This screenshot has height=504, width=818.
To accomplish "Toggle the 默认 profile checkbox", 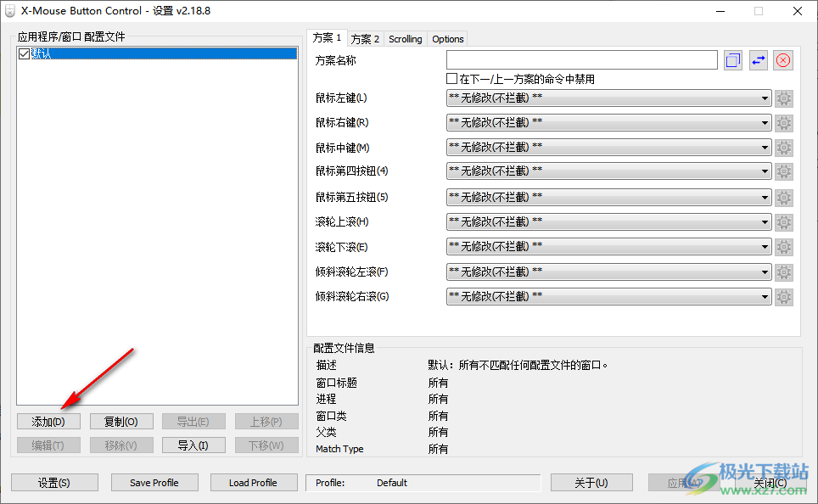I will [24, 53].
